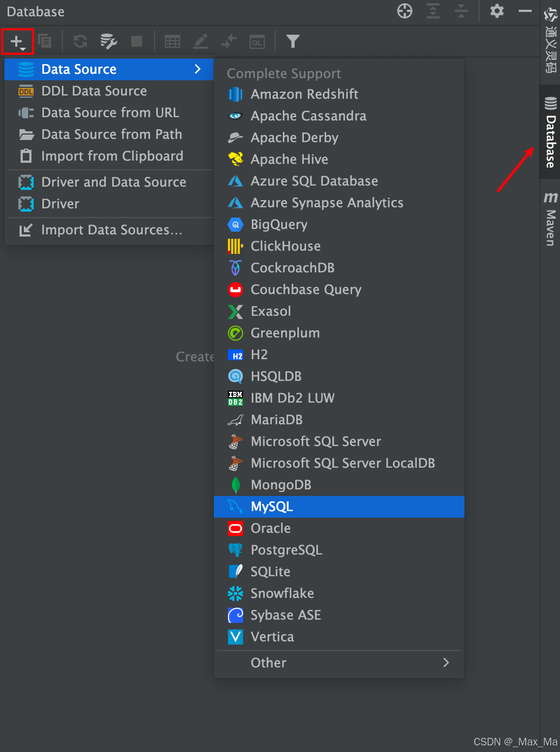Select Apache Derby data source
This screenshot has height=752, width=560.
coord(339,138)
